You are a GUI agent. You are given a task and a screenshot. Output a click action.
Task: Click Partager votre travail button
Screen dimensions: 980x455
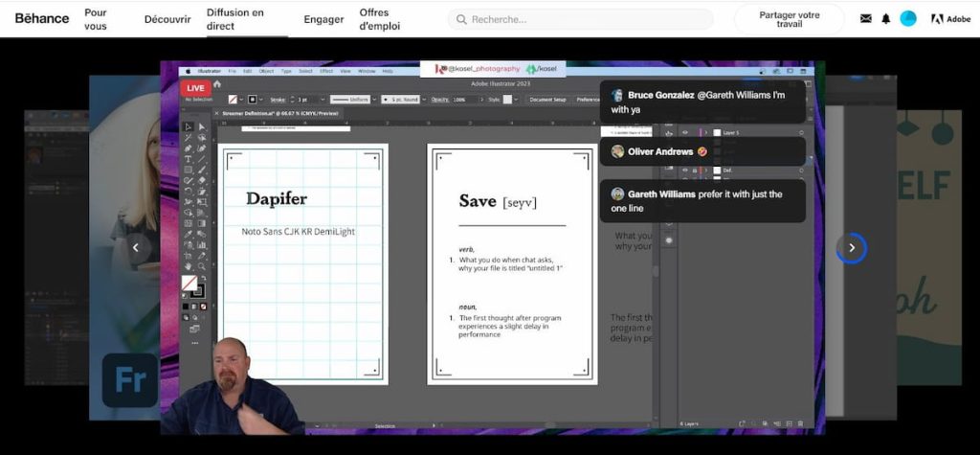[x=790, y=19]
